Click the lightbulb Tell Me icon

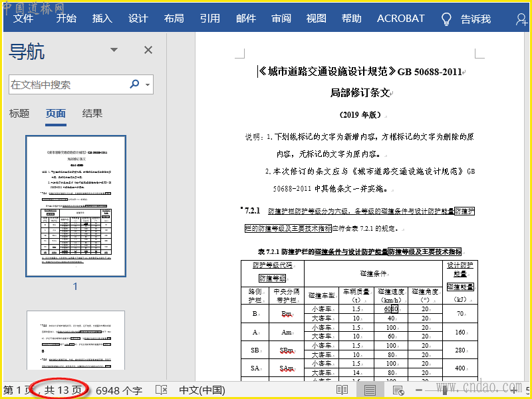pos(446,19)
